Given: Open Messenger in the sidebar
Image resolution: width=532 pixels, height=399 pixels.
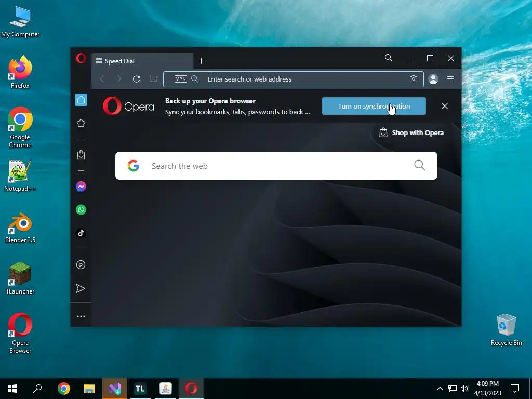Looking at the screenshot, I should (x=81, y=187).
